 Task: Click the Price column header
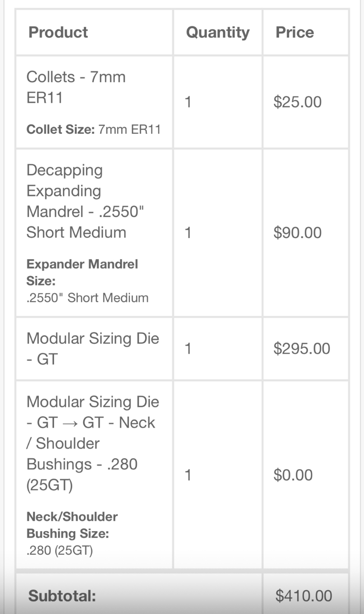click(294, 32)
